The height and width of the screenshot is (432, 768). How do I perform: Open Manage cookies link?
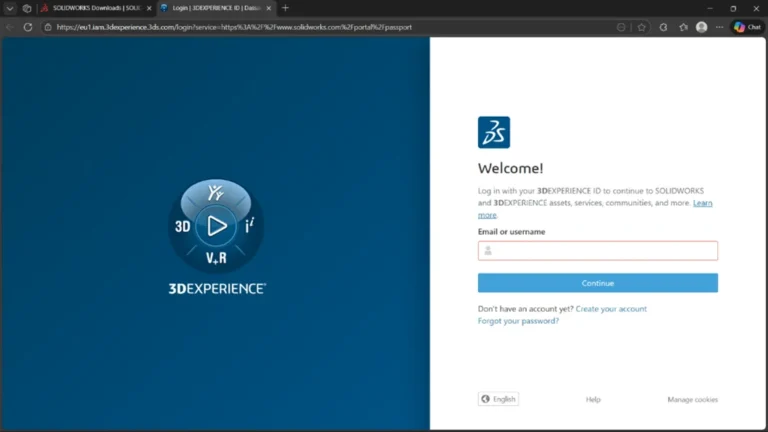[x=692, y=400]
